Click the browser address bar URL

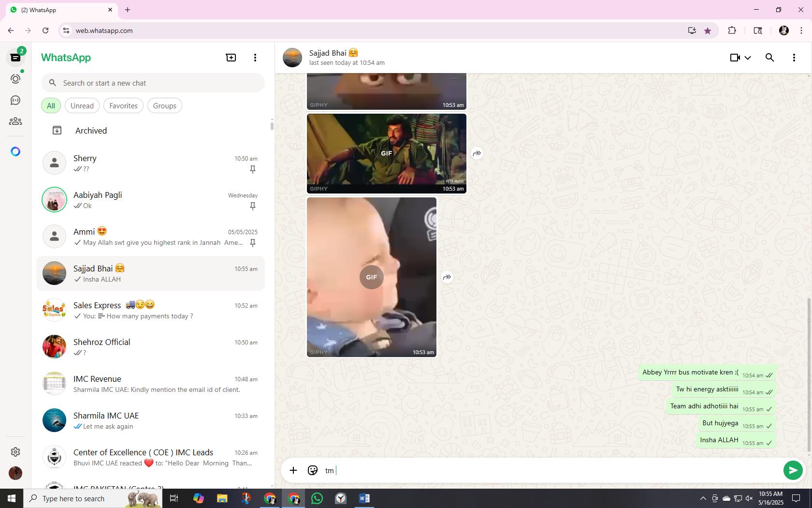[x=104, y=30]
